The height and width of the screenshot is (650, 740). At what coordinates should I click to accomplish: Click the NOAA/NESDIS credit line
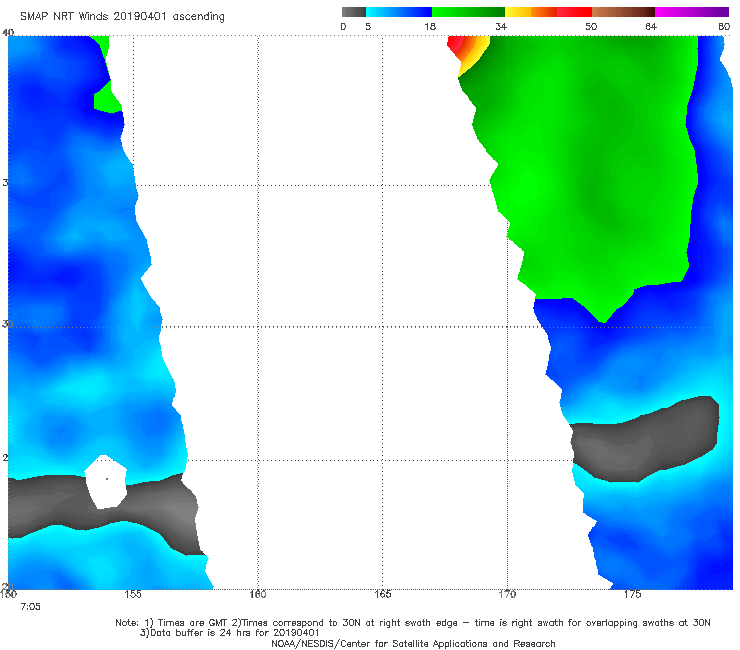pyautogui.click(x=413, y=644)
